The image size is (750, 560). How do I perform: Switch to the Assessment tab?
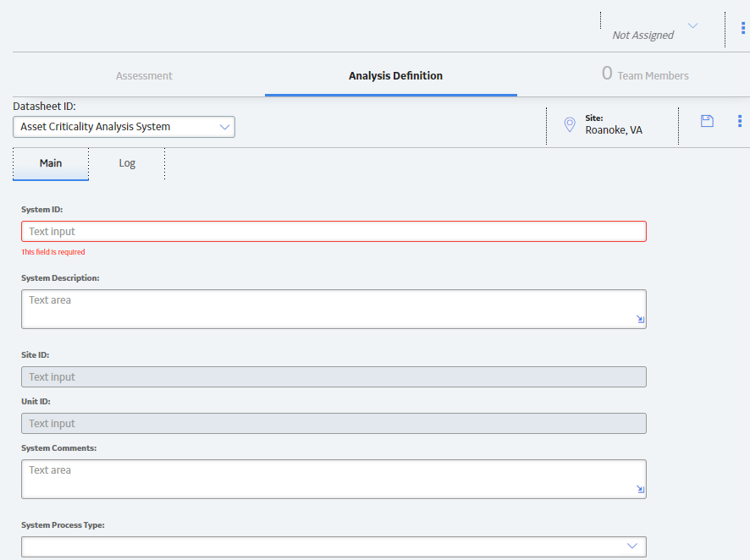144,76
